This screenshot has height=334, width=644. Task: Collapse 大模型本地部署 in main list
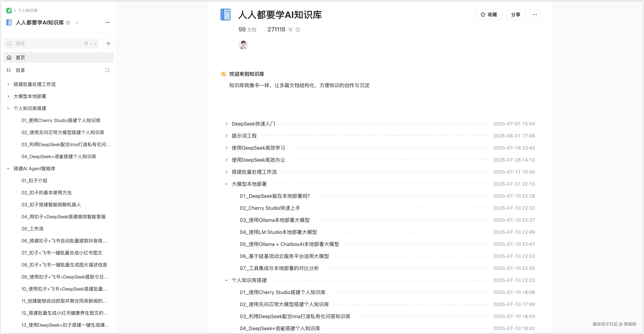(227, 184)
